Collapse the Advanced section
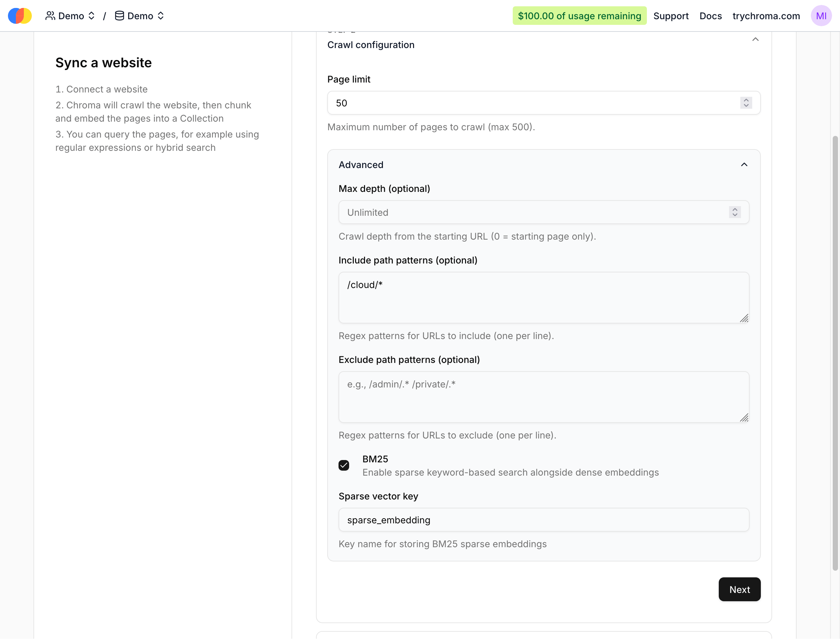This screenshot has height=639, width=840. coord(744,165)
